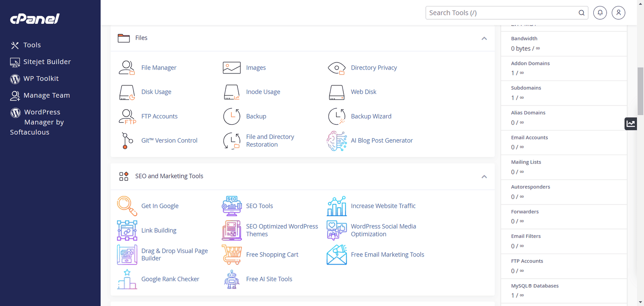
Task: Open the statistics chart side tab
Action: point(631,124)
